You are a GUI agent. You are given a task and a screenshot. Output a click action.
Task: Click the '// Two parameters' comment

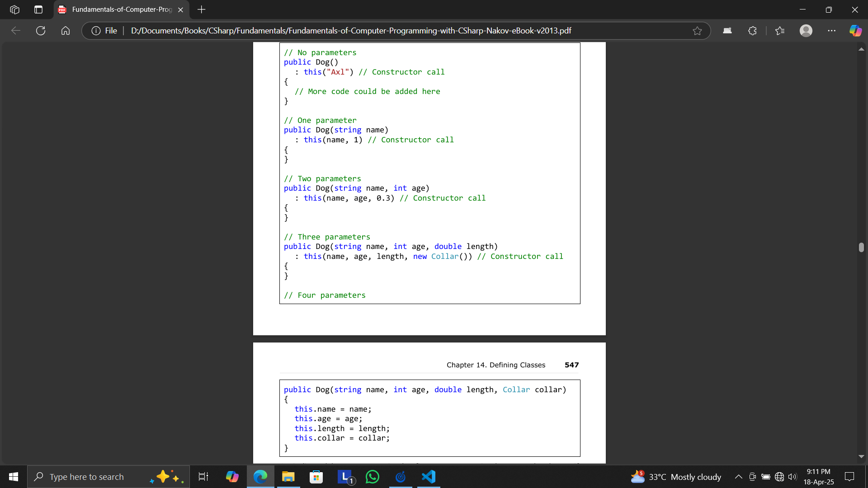[322, 178]
